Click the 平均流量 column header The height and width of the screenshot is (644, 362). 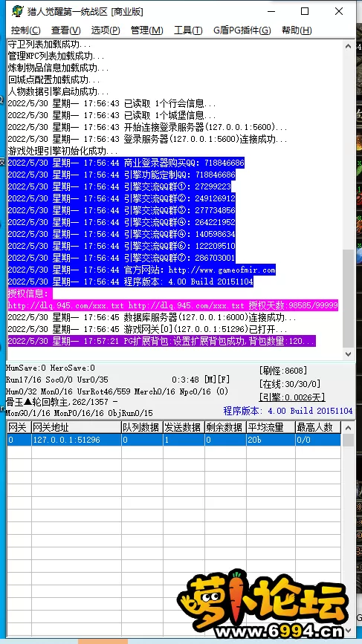tap(271, 428)
